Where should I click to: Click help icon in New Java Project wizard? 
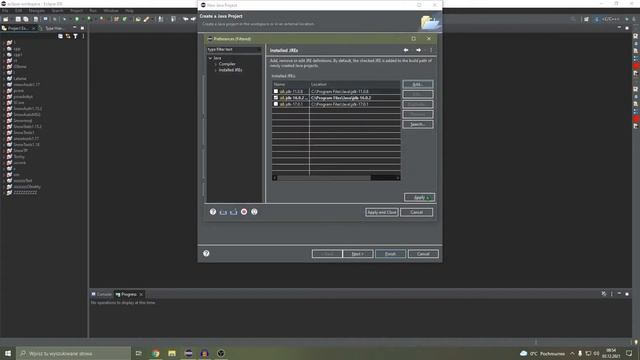pyautogui.click(x=206, y=253)
